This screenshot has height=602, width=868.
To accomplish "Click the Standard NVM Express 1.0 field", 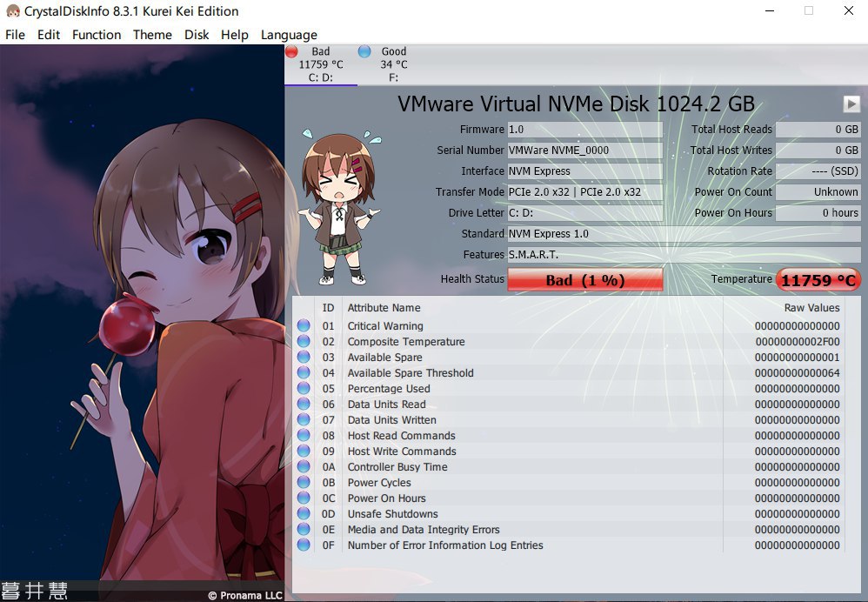I will click(684, 234).
